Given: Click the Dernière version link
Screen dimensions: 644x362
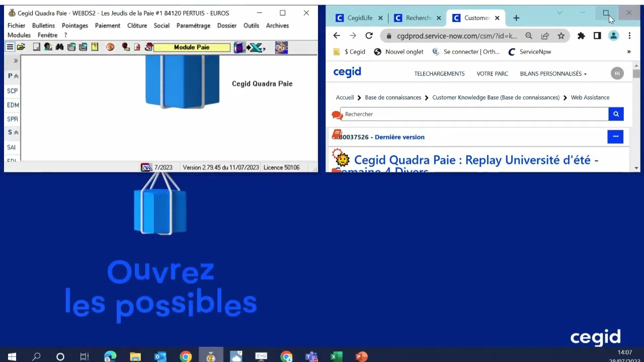Looking at the screenshot, I should [399, 137].
